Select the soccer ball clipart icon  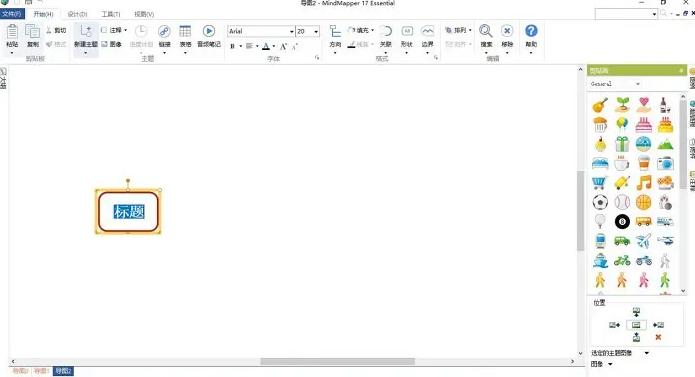pyautogui.click(x=600, y=202)
